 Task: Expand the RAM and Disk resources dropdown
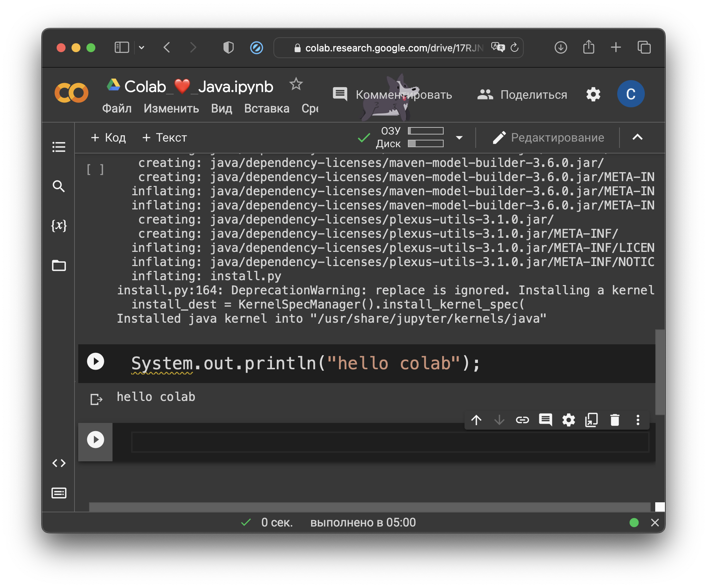coord(459,137)
